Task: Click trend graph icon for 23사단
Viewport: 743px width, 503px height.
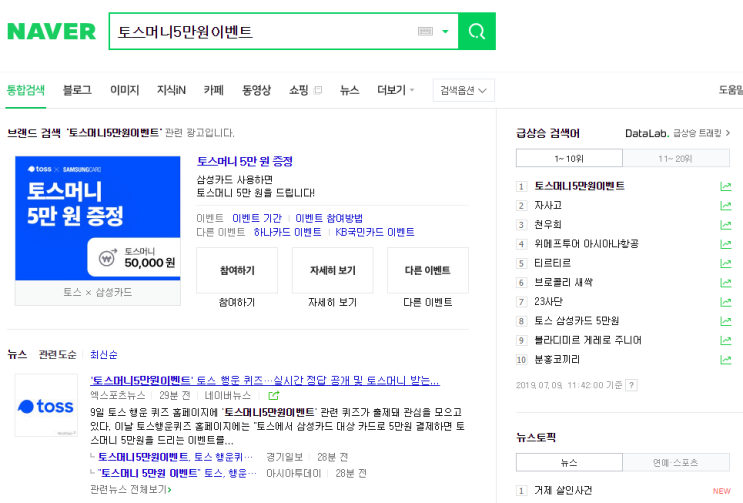Action: (x=725, y=302)
